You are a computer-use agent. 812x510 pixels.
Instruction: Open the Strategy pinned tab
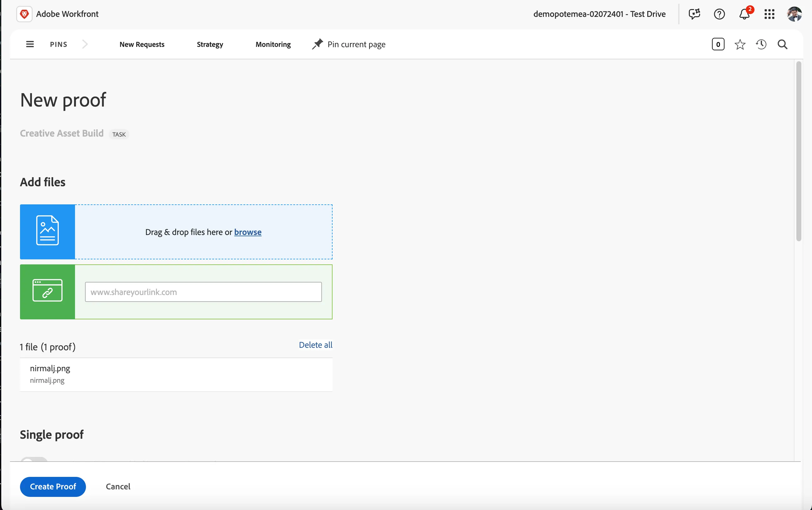click(x=210, y=44)
